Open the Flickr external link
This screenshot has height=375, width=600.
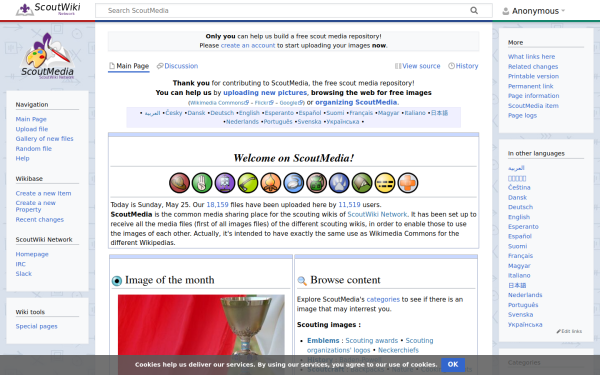[264, 103]
